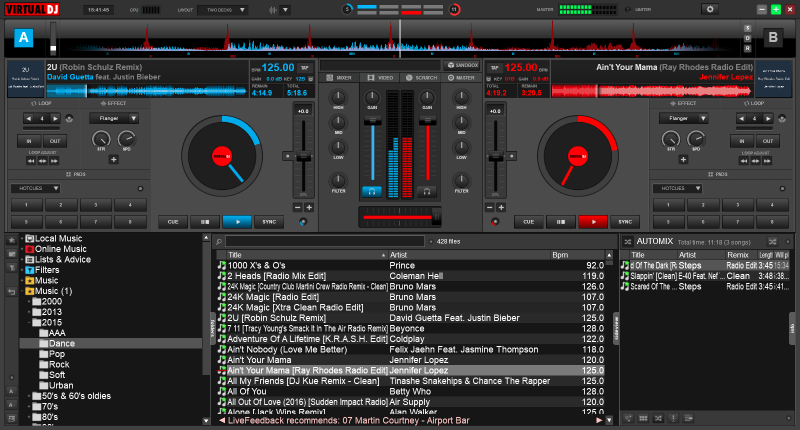Viewport: 800px width, 430px height.
Task: Click TAP tempo button on deck A
Action: point(305,67)
